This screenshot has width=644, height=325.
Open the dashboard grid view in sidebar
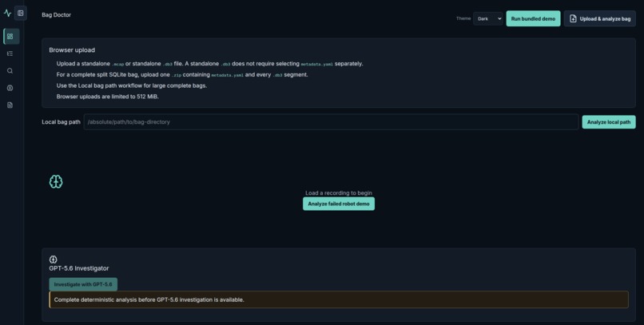click(10, 37)
